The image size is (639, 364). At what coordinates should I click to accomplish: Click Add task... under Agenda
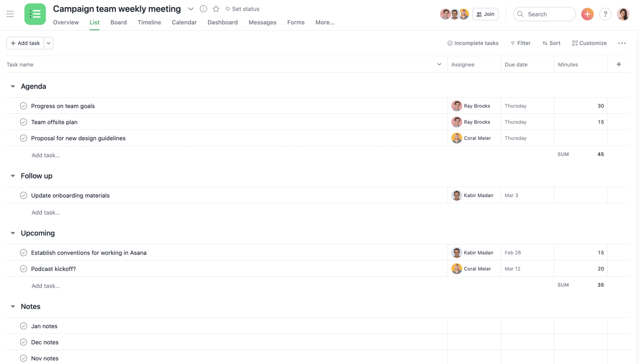point(46,155)
